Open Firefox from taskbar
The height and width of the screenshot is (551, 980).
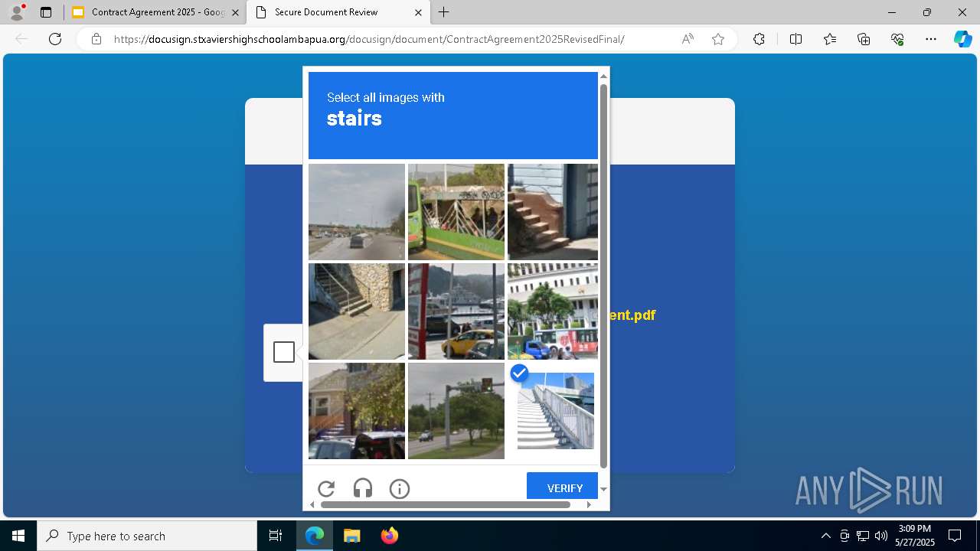coord(390,536)
